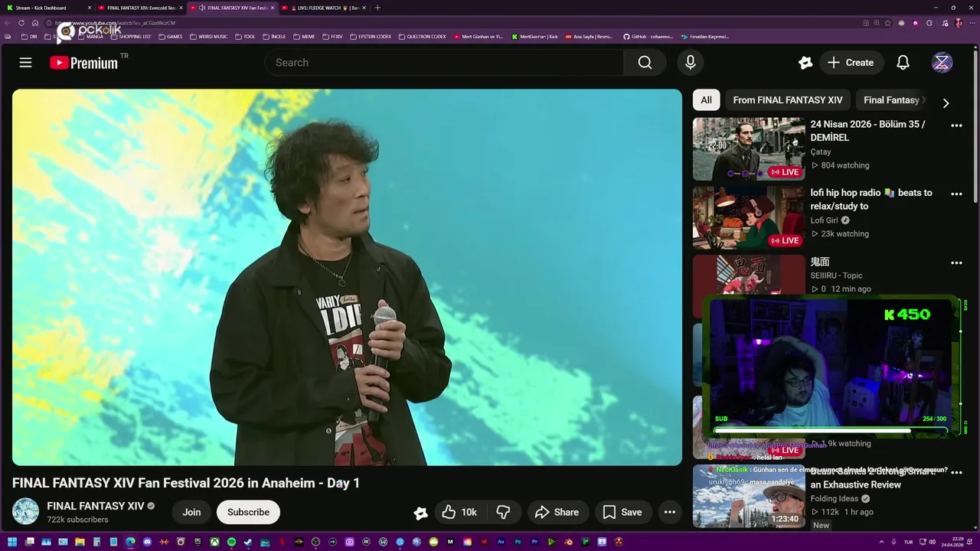Open the FINAL FANTASY XIV channel name
The image size is (980, 551).
point(96,506)
